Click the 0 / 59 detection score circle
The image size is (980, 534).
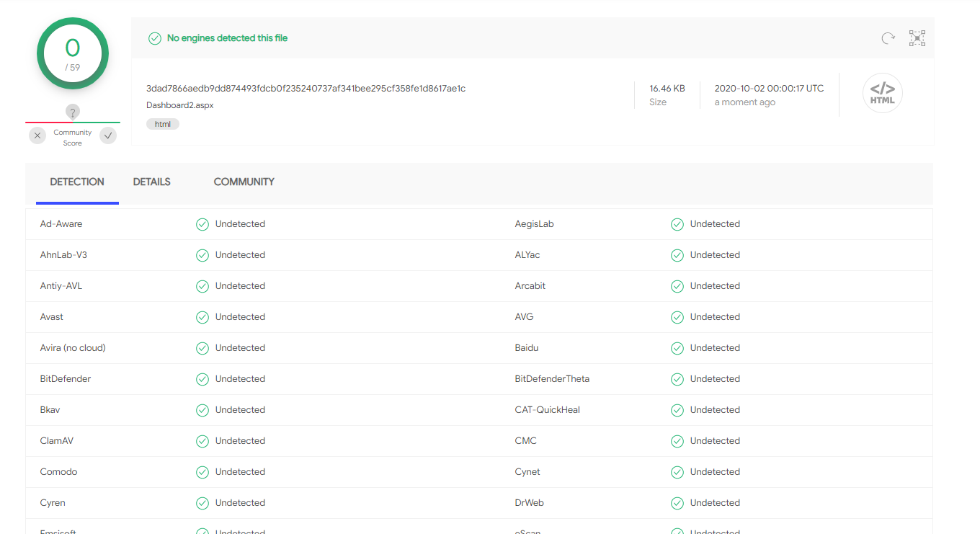click(x=73, y=53)
